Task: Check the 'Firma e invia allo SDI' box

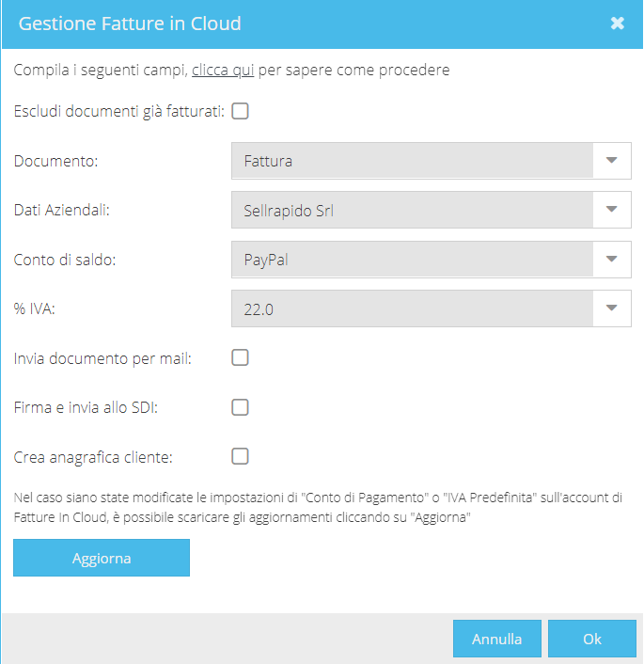Action: 240,407
